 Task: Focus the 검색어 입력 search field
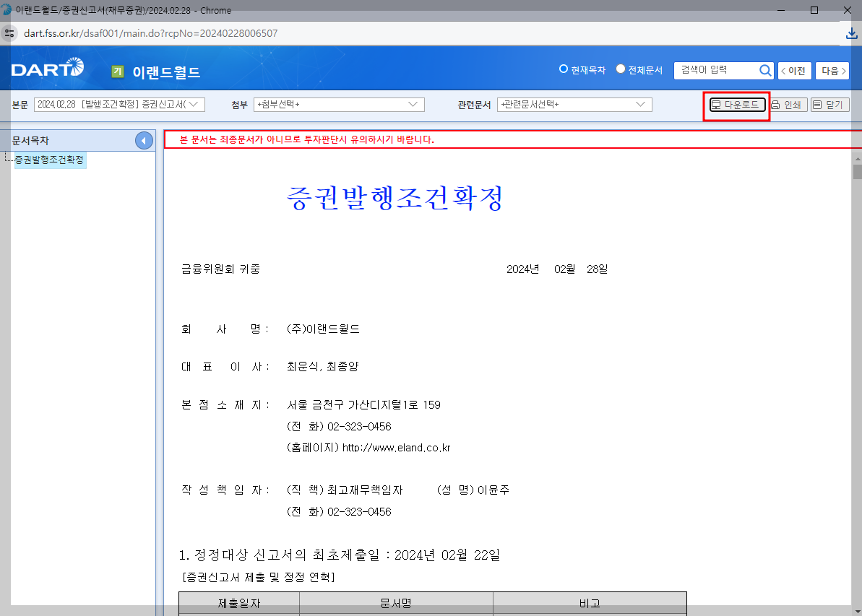pos(716,70)
